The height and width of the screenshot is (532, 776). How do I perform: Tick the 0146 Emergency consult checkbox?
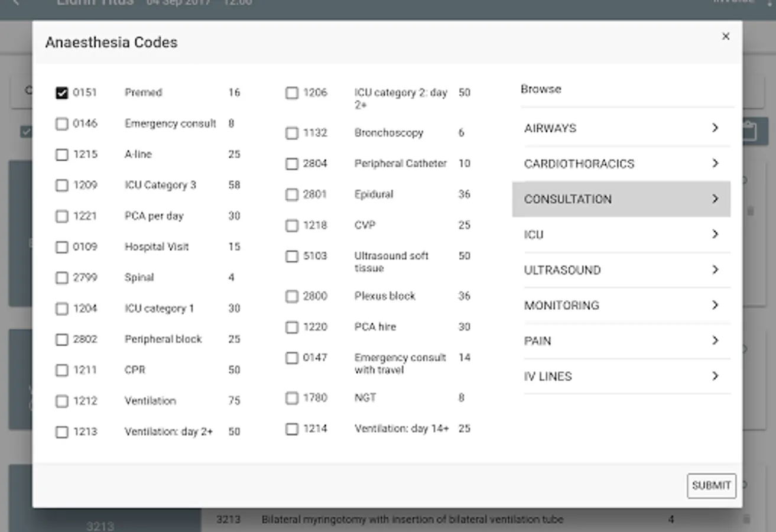click(62, 124)
